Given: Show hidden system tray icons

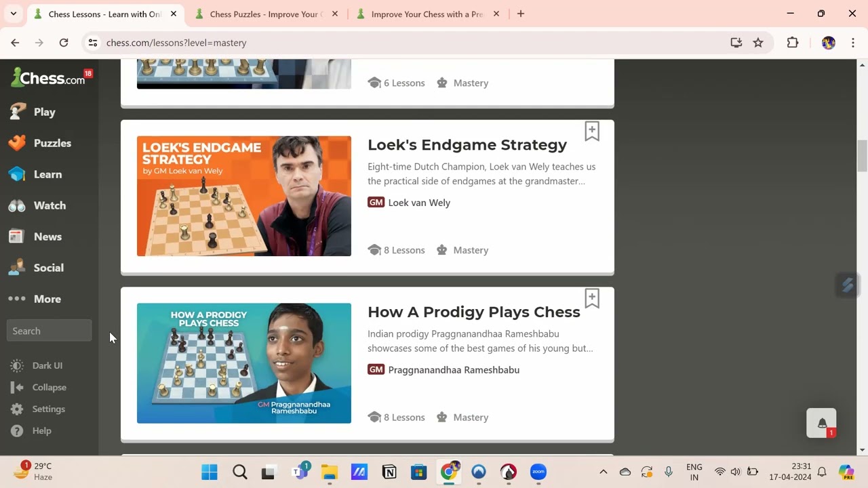Looking at the screenshot, I should pyautogui.click(x=603, y=472).
